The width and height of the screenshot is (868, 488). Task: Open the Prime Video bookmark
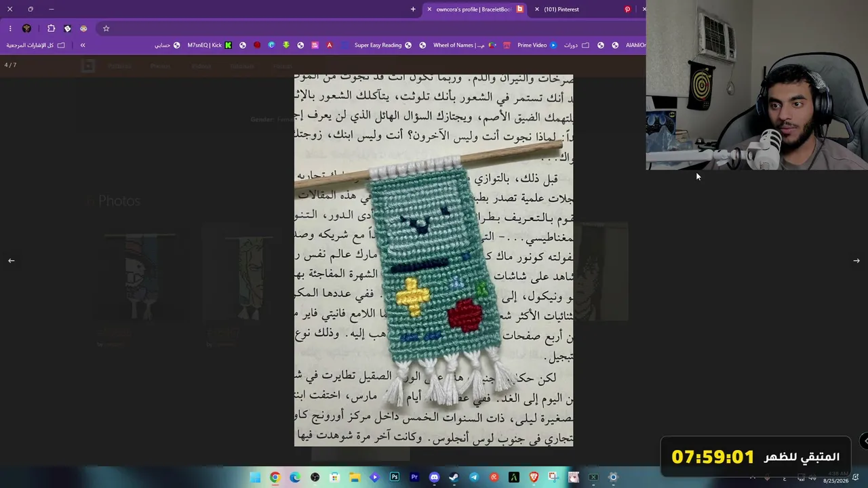(x=537, y=45)
